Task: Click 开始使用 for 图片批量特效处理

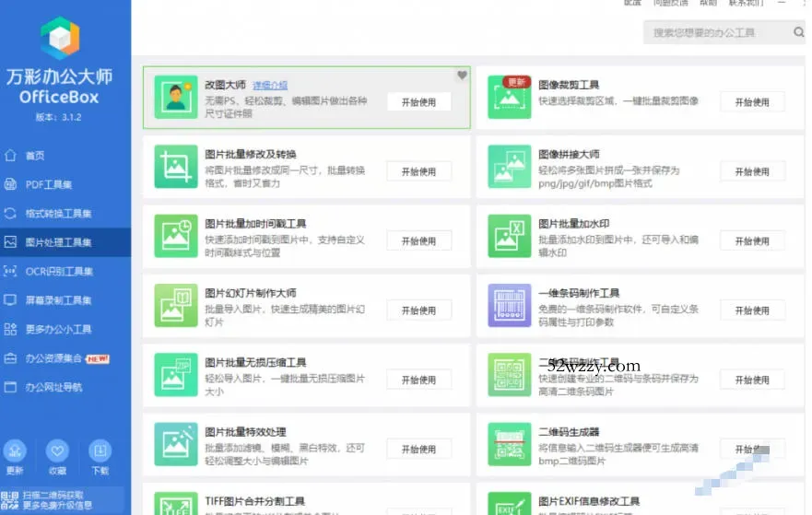Action: pos(419,449)
